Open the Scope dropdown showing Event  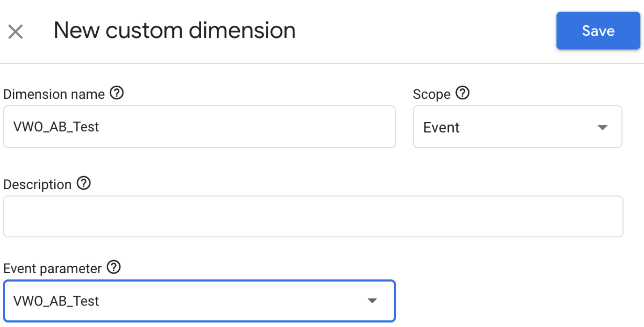[517, 127]
